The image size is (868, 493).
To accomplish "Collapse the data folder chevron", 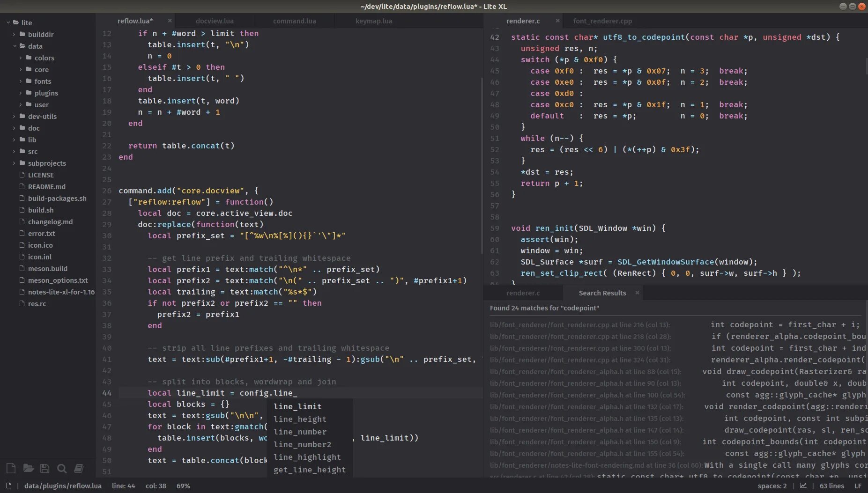I will point(15,46).
